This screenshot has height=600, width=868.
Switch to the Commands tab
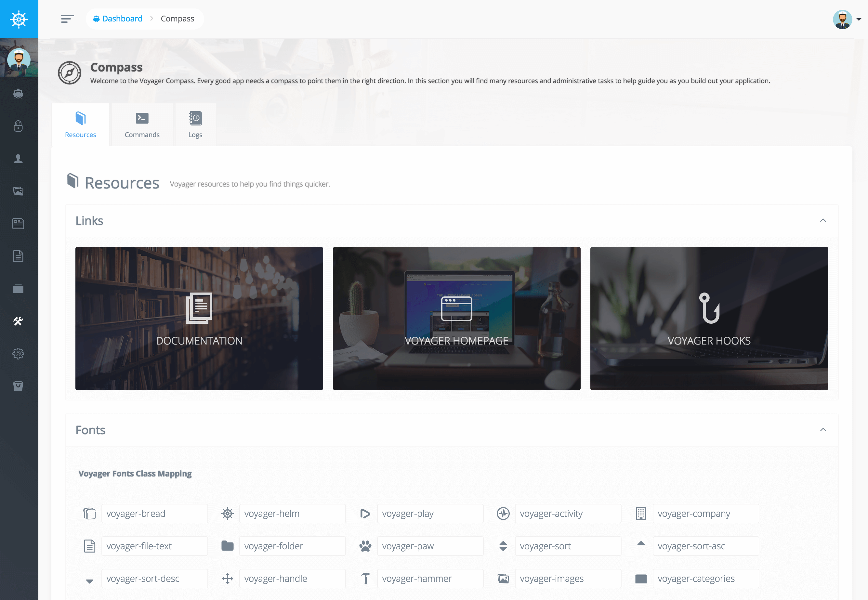click(142, 125)
